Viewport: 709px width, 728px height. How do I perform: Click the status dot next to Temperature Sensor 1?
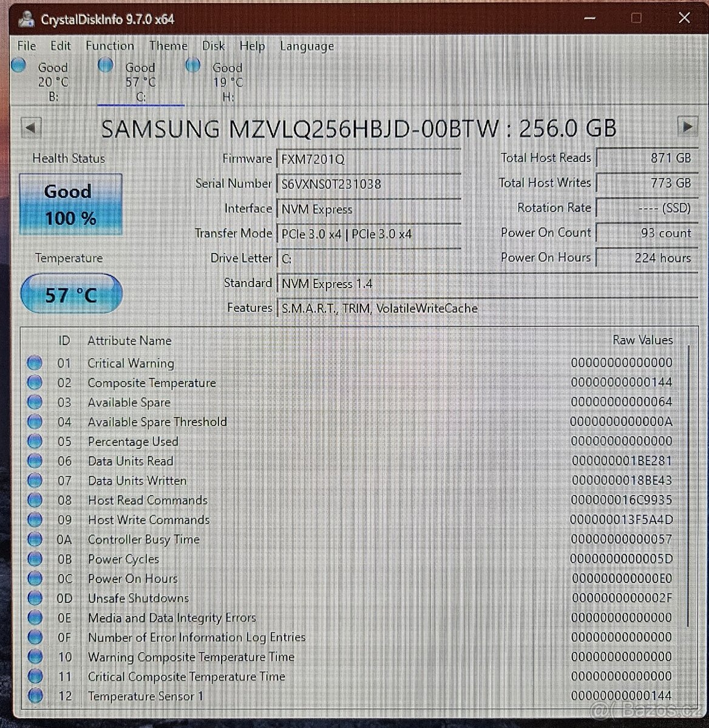(x=35, y=696)
